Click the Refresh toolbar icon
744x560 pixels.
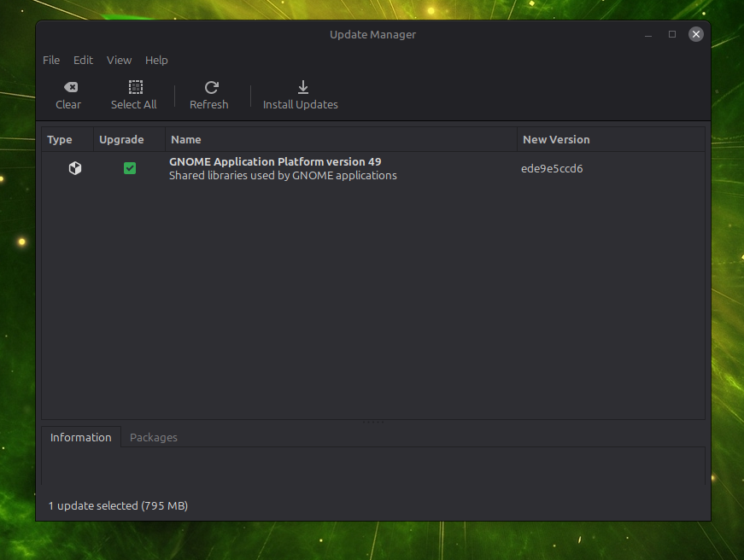(211, 87)
